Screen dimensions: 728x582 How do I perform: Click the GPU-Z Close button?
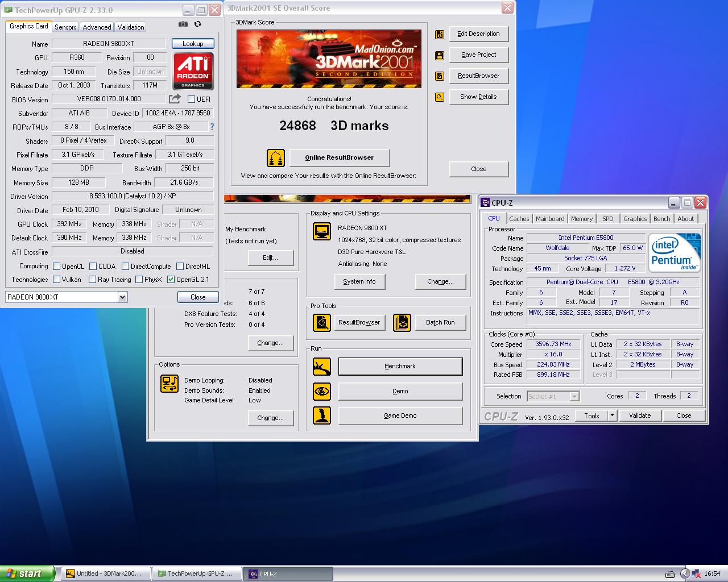pos(198,297)
